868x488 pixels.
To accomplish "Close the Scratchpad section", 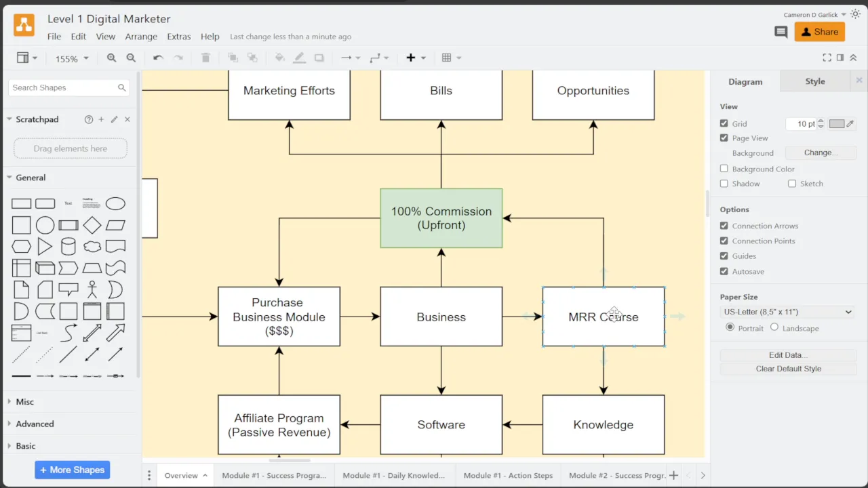I will 127,119.
